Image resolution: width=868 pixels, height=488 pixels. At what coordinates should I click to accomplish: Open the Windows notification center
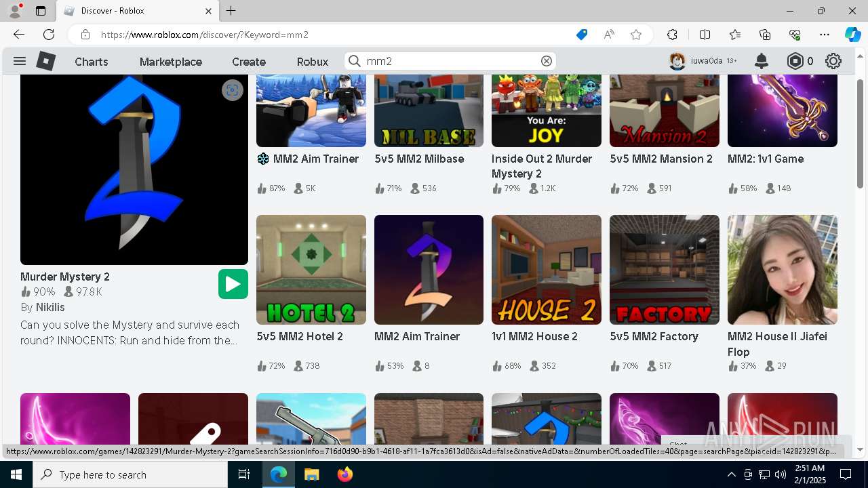coord(846,474)
